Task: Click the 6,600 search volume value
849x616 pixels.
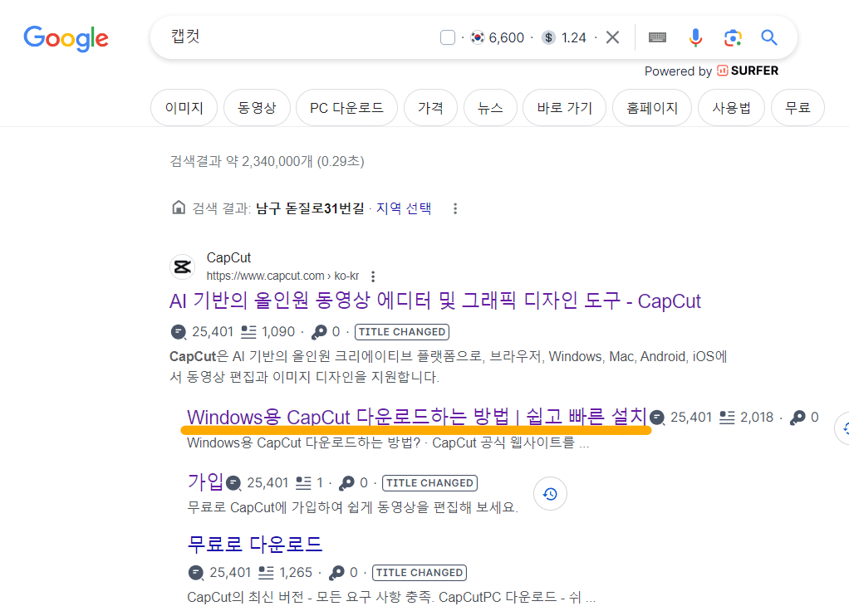Action: pos(506,37)
